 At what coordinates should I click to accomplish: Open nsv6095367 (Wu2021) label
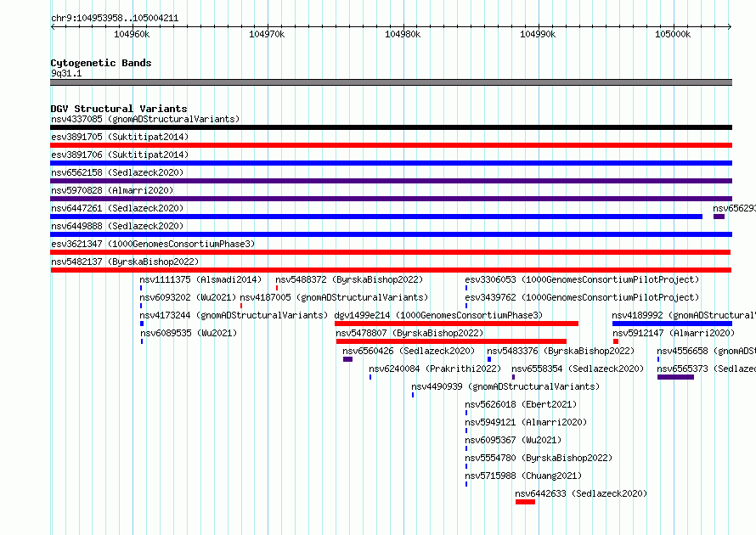click(513, 440)
